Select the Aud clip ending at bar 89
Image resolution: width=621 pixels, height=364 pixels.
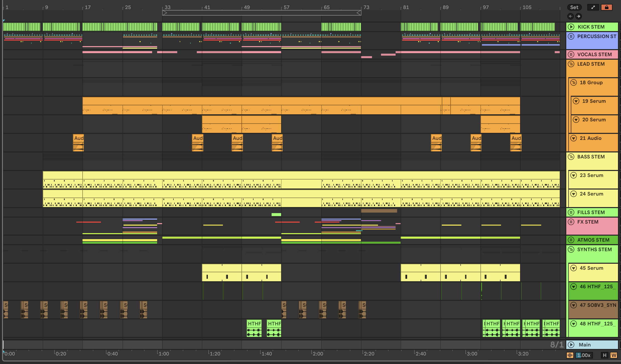click(x=436, y=143)
